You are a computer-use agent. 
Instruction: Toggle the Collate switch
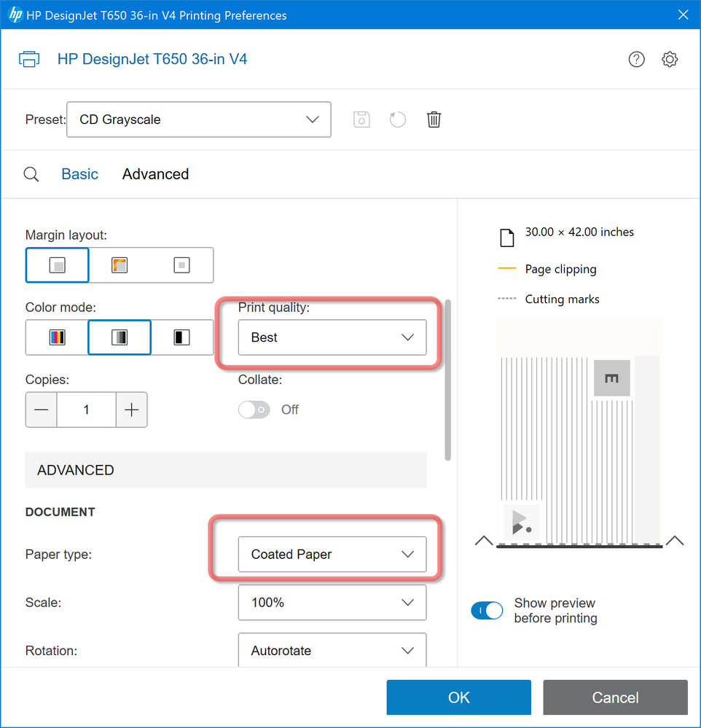[254, 410]
